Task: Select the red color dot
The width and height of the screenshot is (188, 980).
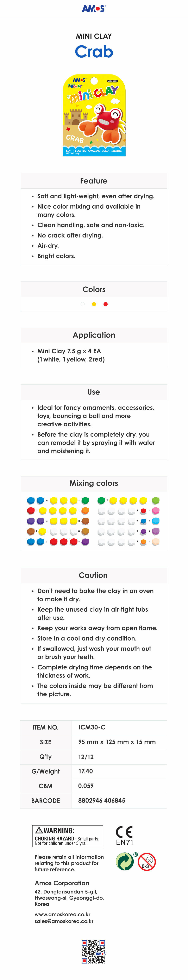Action: coord(105,304)
